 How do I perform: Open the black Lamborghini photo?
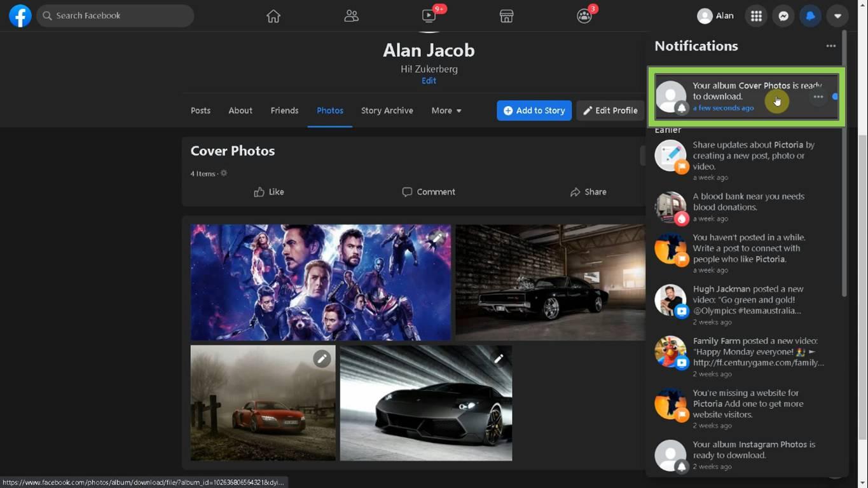[x=426, y=403]
